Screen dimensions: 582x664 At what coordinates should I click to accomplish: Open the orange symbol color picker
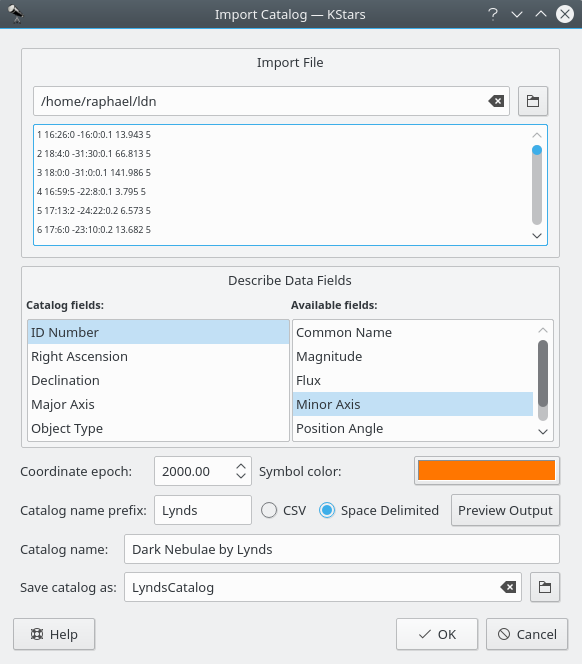487,470
